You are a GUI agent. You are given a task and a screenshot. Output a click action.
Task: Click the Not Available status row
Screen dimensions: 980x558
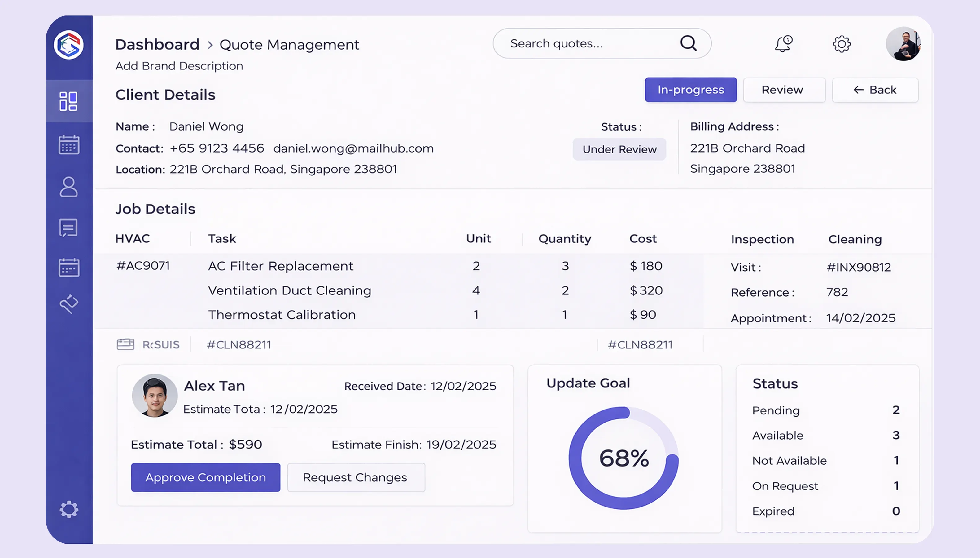click(826, 460)
